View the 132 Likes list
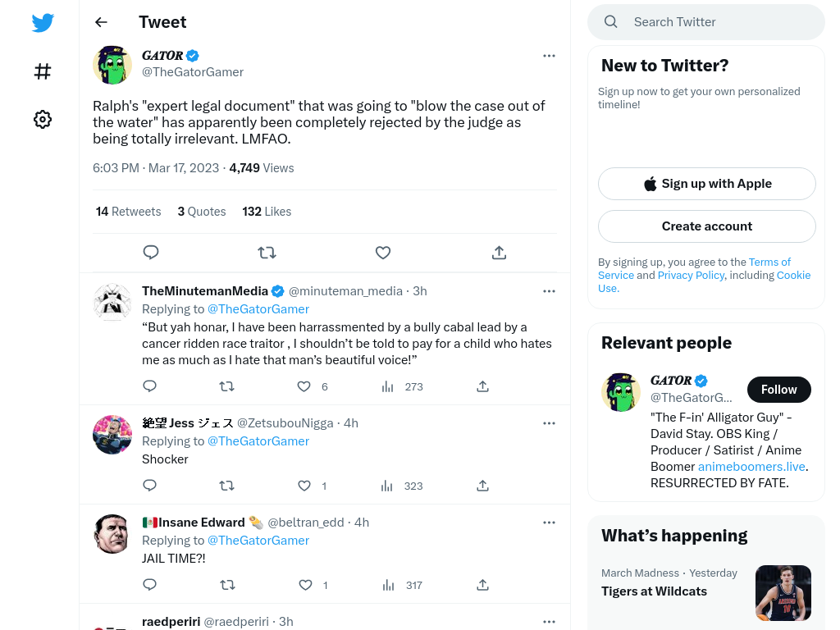The width and height of the screenshot is (840, 630). click(267, 212)
